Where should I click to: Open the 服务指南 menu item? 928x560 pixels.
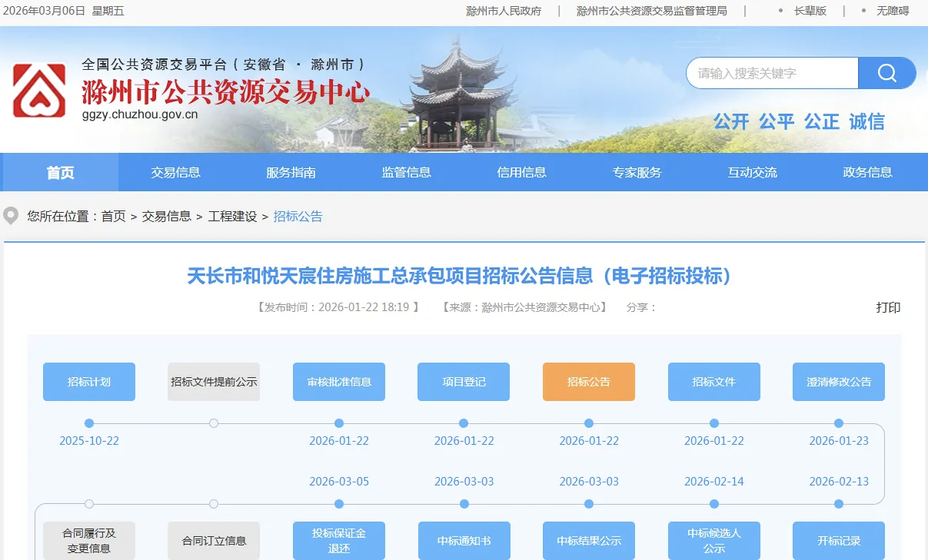[291, 172]
